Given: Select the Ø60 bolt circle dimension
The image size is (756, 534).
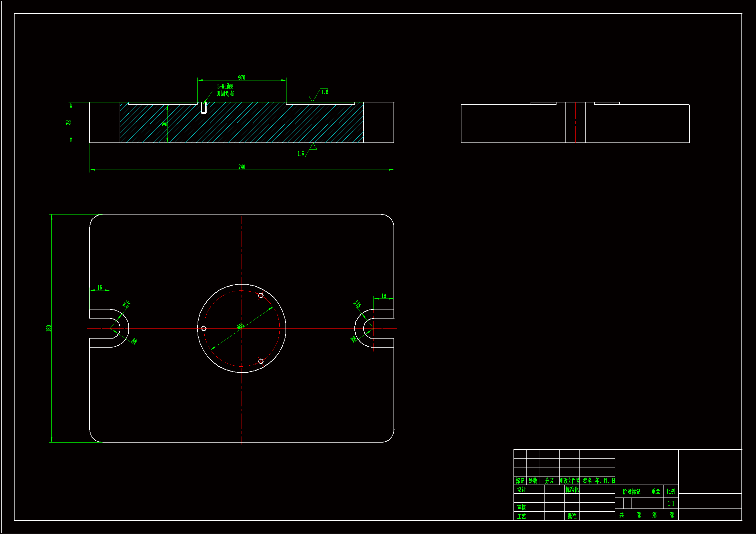Looking at the screenshot, I should click(240, 326).
